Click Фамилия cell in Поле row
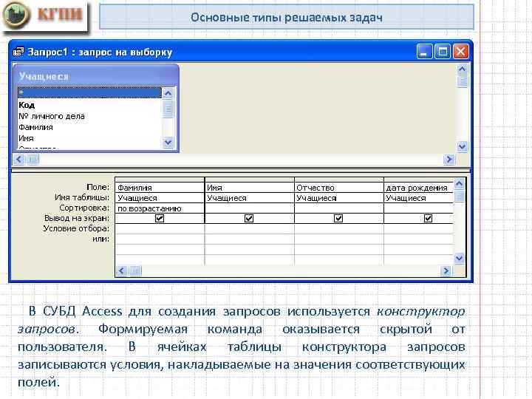The height and width of the screenshot is (399, 532). (160, 187)
